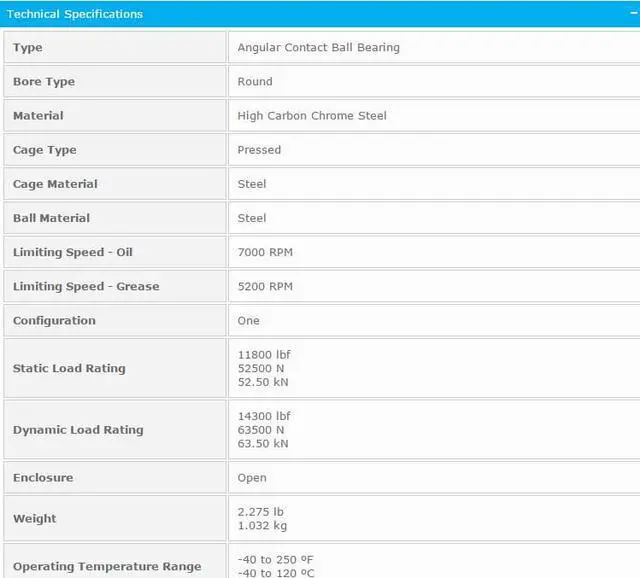Select the Pressed cage type value

(x=259, y=150)
